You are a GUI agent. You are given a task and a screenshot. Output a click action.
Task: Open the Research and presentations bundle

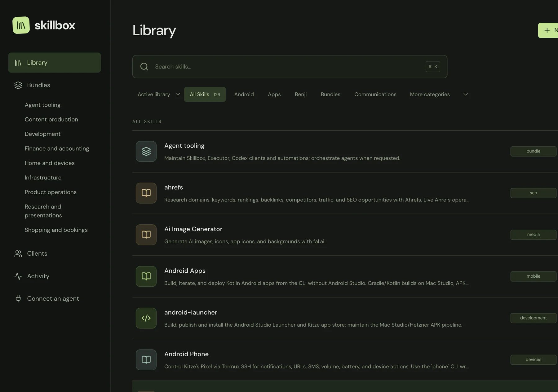[43, 211]
